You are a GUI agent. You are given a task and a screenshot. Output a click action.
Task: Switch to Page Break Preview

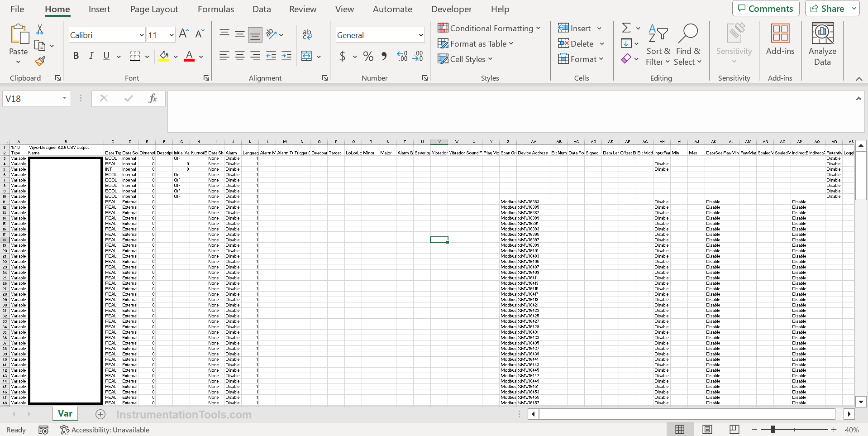[x=734, y=430]
